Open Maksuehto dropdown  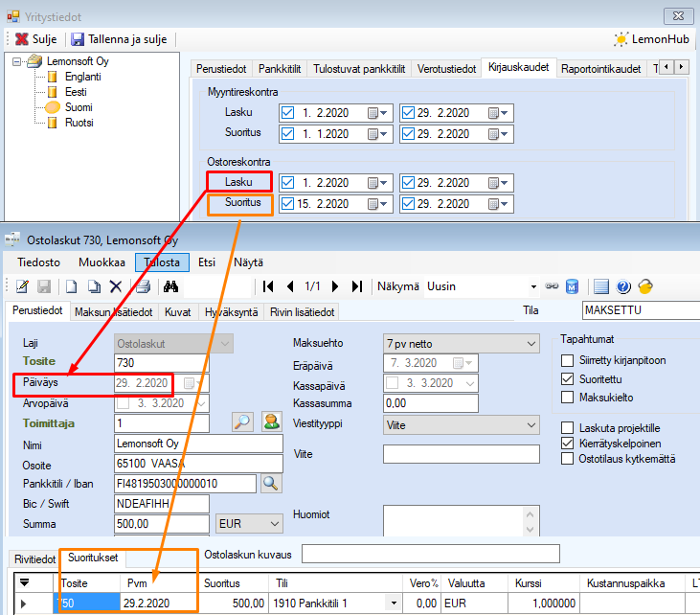(x=531, y=344)
